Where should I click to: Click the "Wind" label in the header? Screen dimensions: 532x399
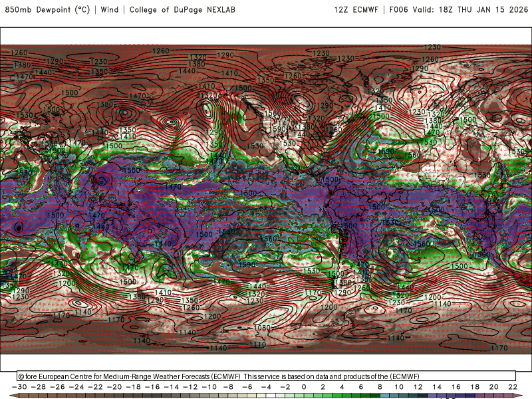point(110,9)
